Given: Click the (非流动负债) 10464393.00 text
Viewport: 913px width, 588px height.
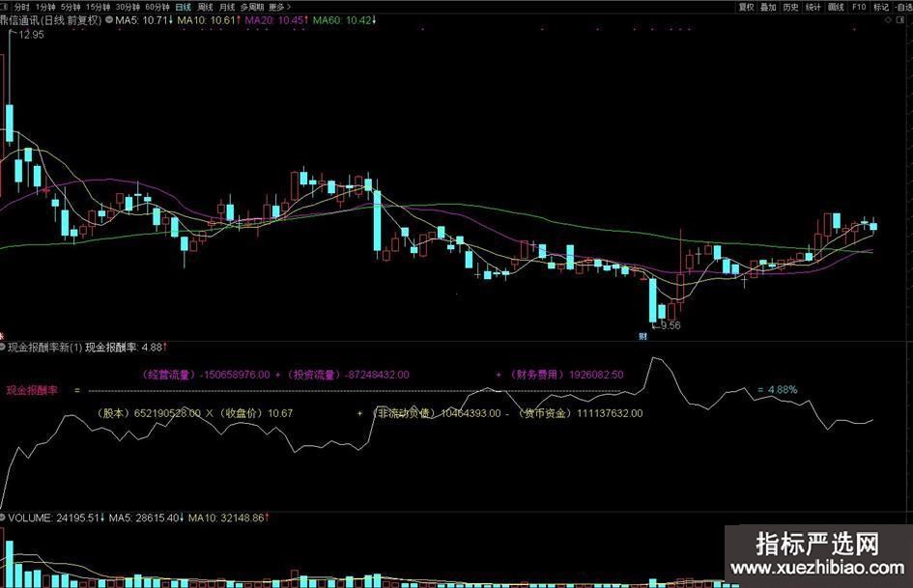Looking at the screenshot, I should 438,413.
